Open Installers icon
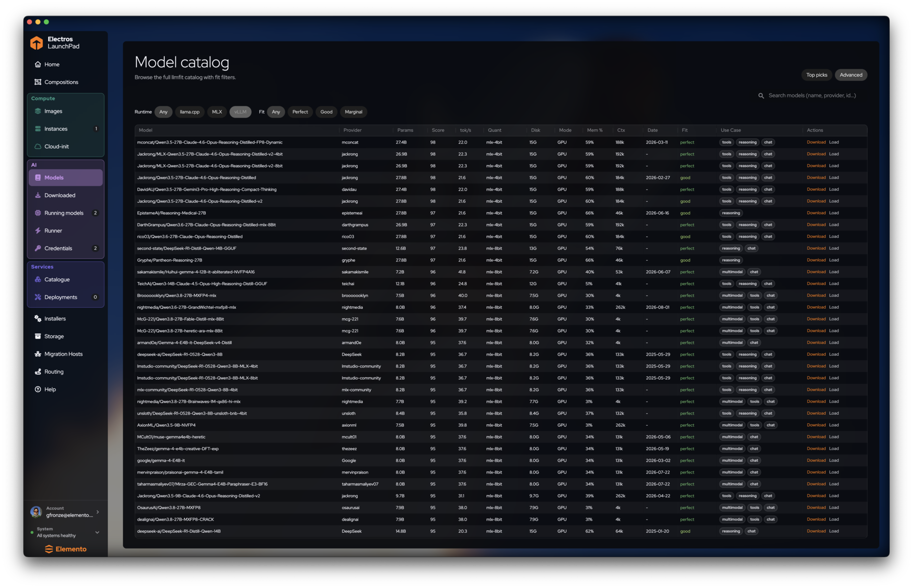The width and height of the screenshot is (913, 588). pos(38,319)
